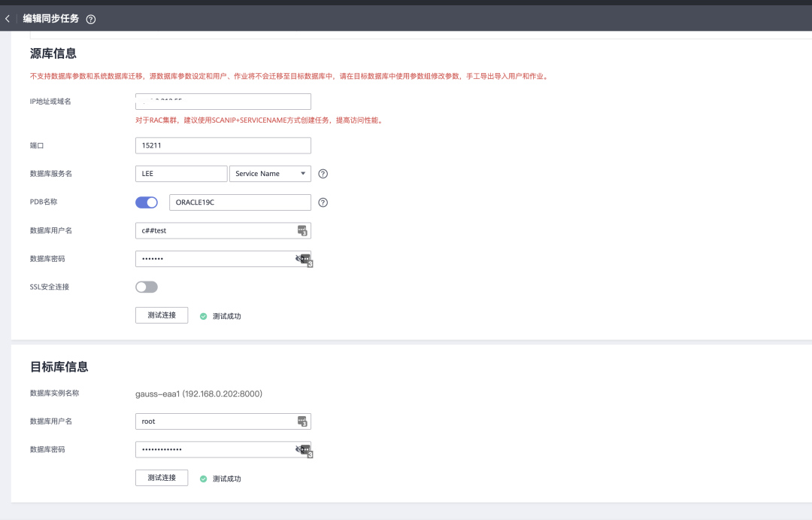812x520 pixels.
Task: Select the PDB名称 label
Action: (x=44, y=202)
